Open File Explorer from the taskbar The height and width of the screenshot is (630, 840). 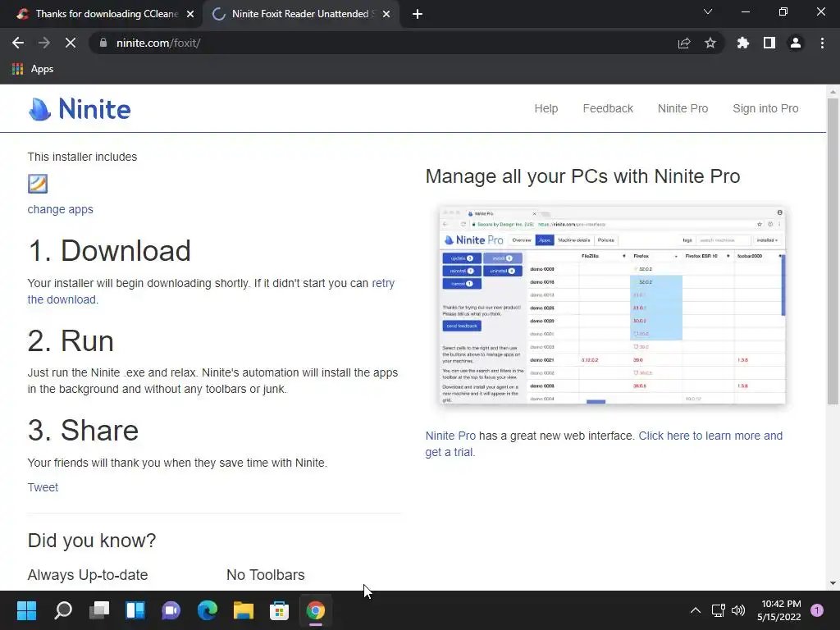243,610
